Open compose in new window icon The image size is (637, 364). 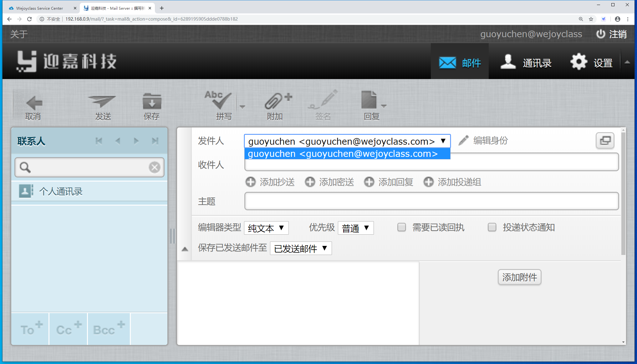click(x=605, y=141)
